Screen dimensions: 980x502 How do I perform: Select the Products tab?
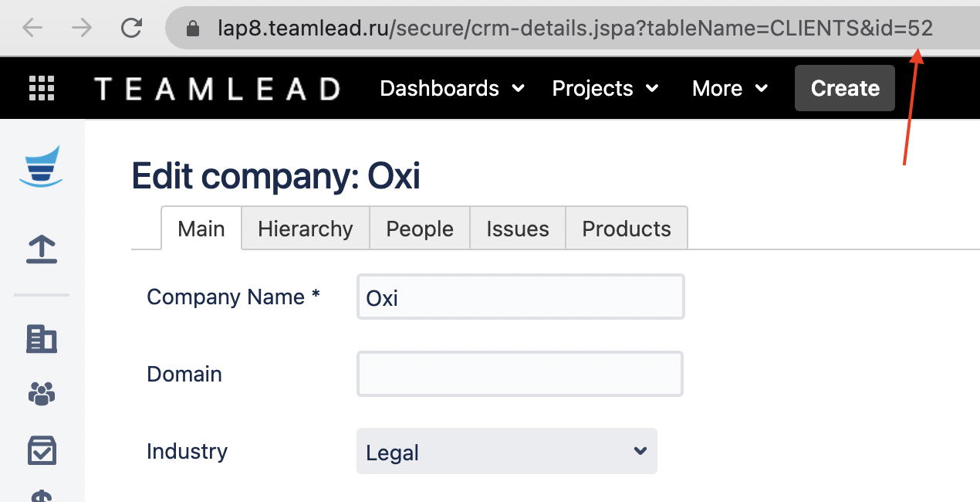coord(626,229)
